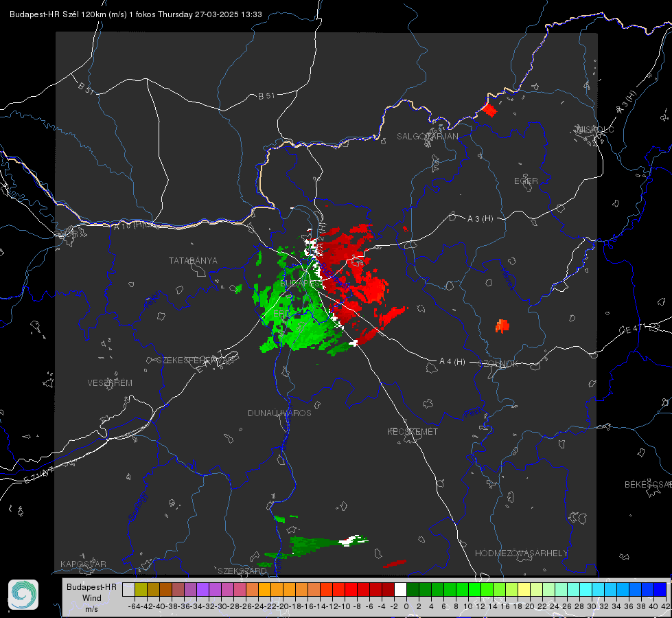Click the KAPOSVAR city label

pos(83,564)
